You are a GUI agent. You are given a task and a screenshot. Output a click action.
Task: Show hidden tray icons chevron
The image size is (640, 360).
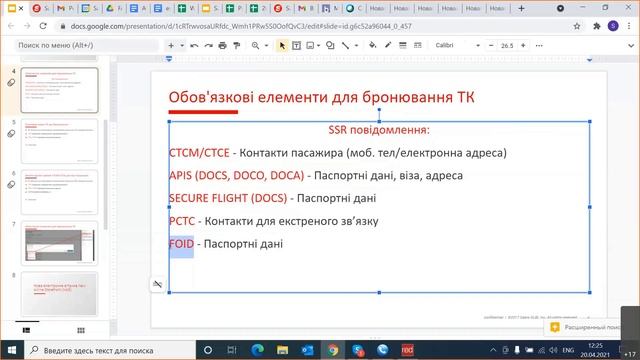493,350
